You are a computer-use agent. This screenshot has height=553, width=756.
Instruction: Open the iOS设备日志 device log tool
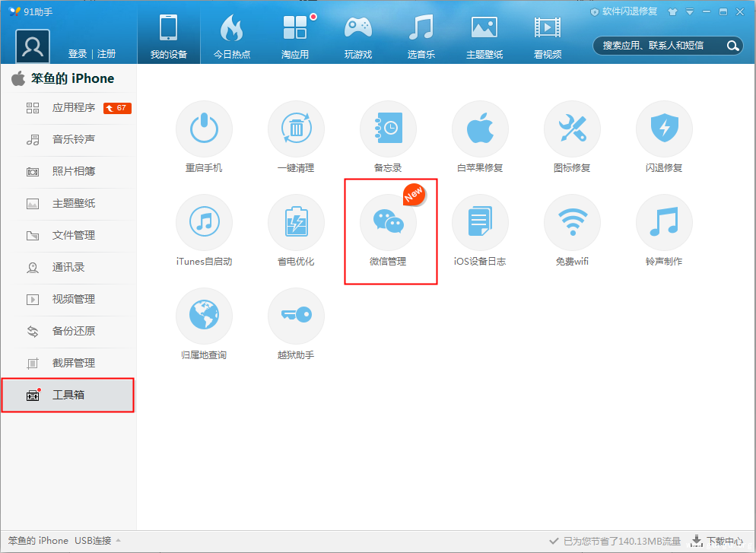(480, 222)
